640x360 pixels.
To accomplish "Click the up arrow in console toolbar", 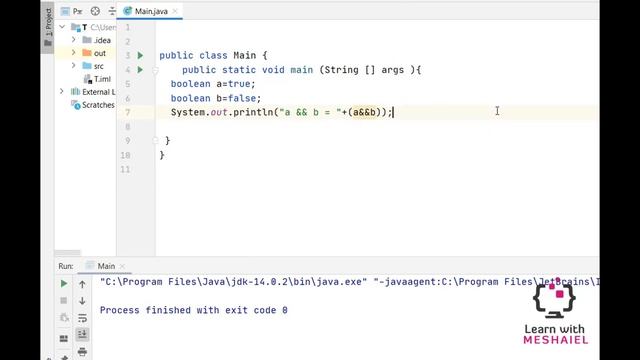I will click(82, 284).
